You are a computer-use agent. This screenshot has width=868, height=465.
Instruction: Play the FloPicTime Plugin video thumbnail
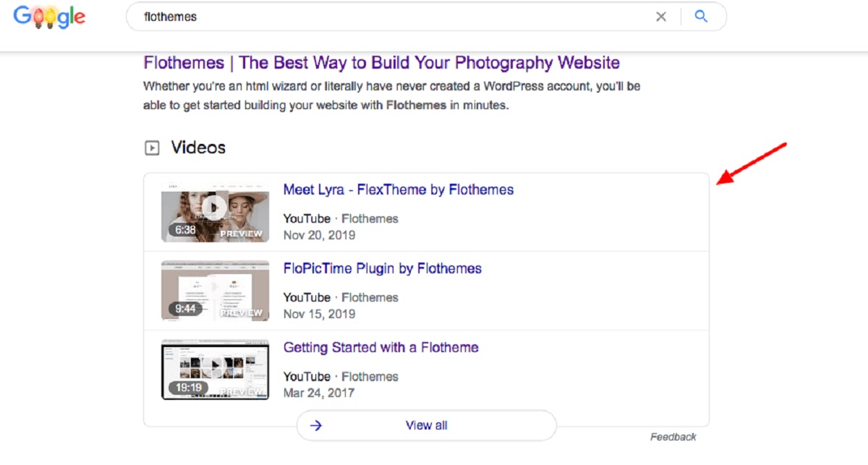point(216,291)
